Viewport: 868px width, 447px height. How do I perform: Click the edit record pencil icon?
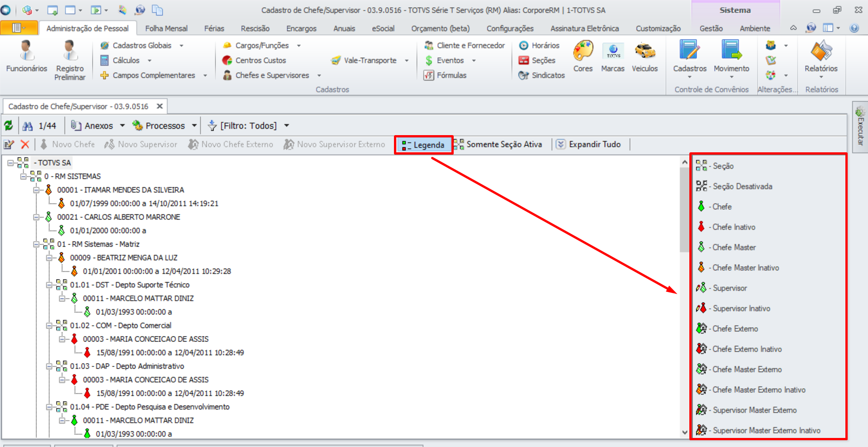tap(9, 145)
